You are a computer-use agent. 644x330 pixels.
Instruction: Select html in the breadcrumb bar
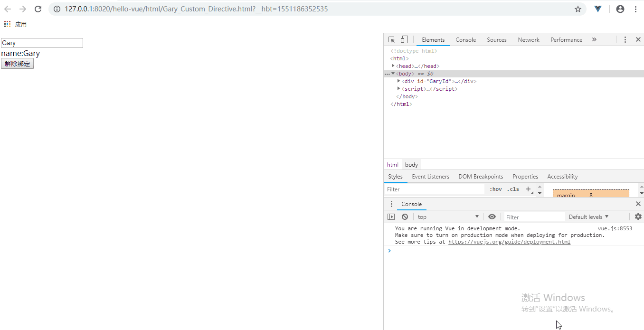click(393, 165)
